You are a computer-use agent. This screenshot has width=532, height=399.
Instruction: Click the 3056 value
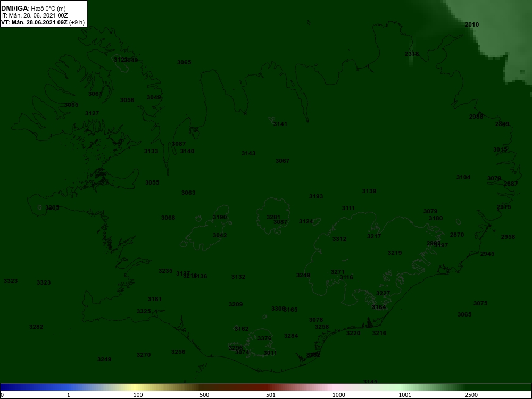coord(127,100)
